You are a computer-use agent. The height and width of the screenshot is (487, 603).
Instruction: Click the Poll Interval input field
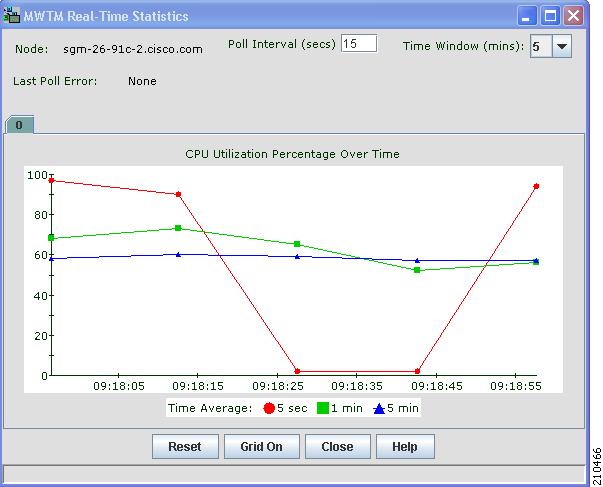[x=359, y=43]
